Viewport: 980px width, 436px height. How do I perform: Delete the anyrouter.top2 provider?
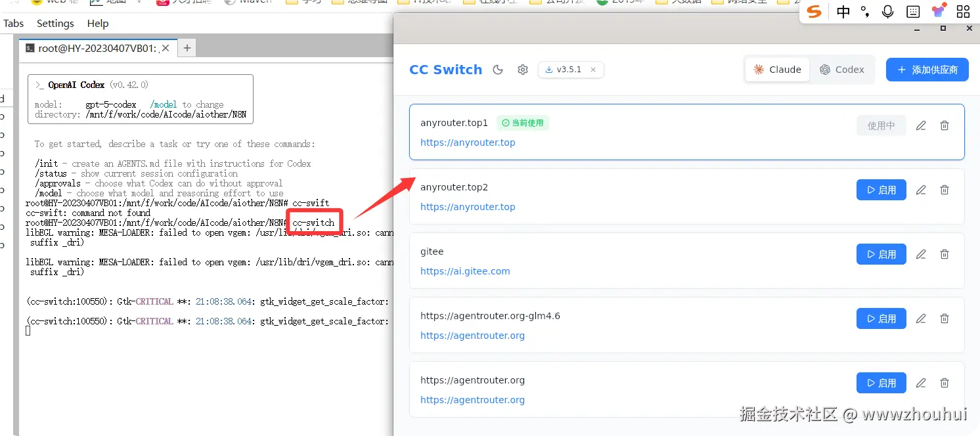click(945, 190)
